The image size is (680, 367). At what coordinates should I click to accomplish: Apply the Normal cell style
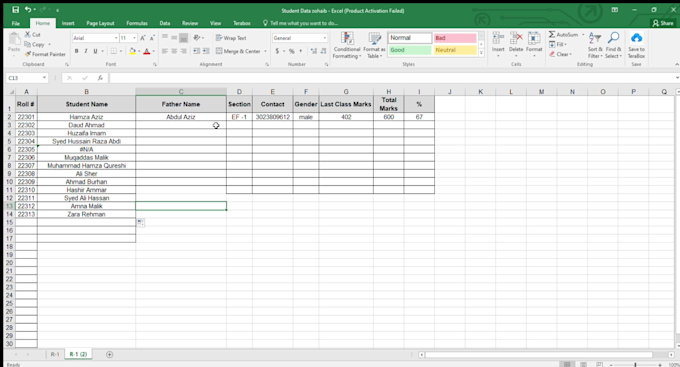coord(410,38)
